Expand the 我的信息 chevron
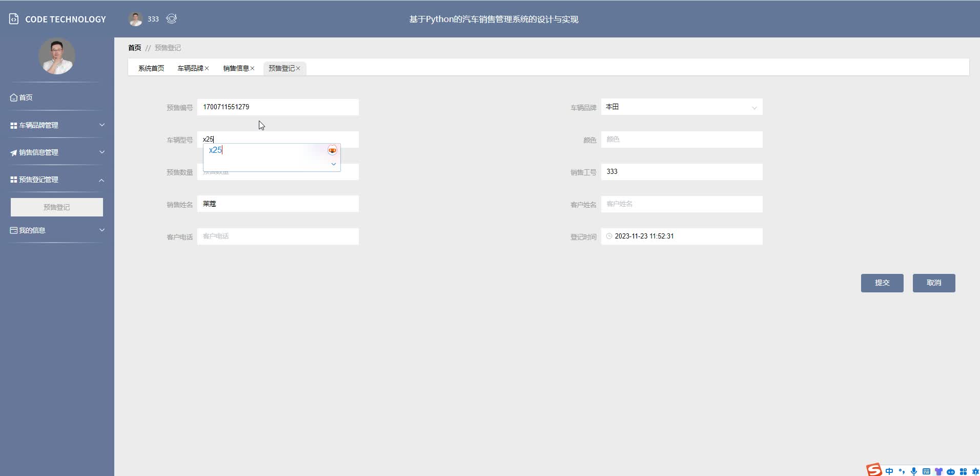980x476 pixels. click(x=102, y=230)
